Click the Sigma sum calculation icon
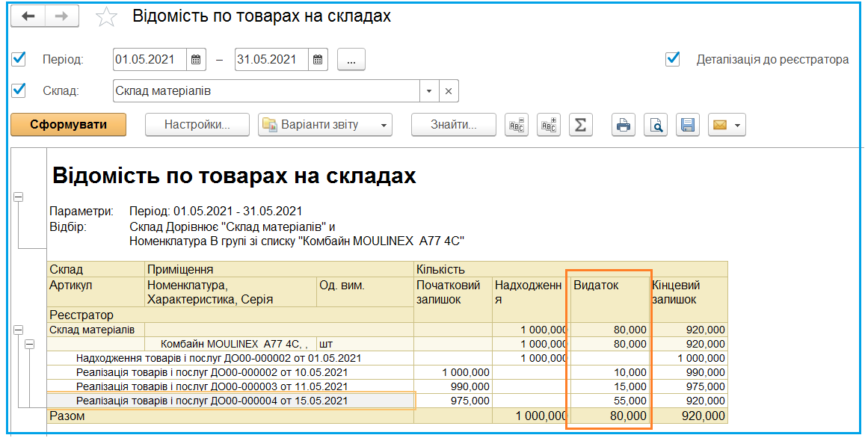This screenshot has height=438, width=868. point(581,125)
